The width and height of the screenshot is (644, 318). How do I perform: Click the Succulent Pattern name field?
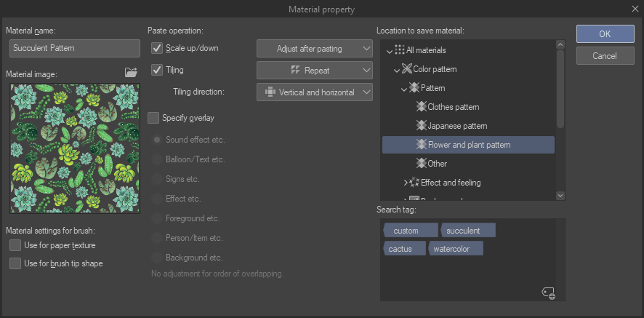point(75,49)
